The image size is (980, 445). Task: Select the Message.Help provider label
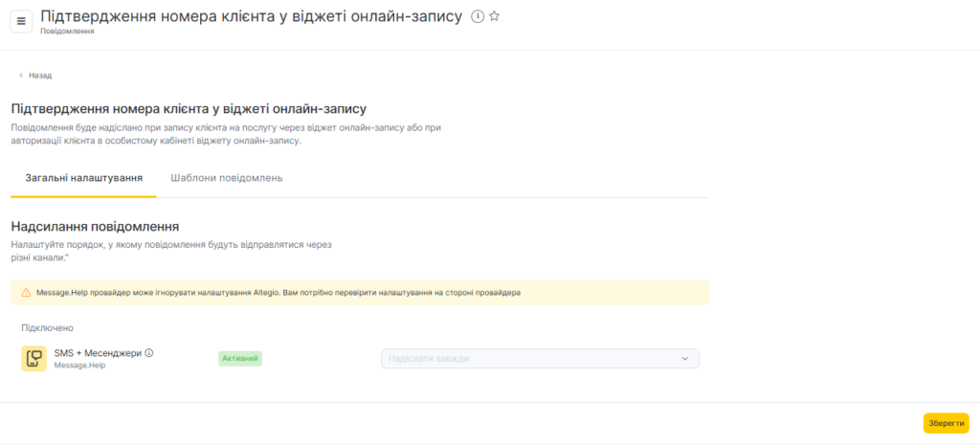pos(79,366)
